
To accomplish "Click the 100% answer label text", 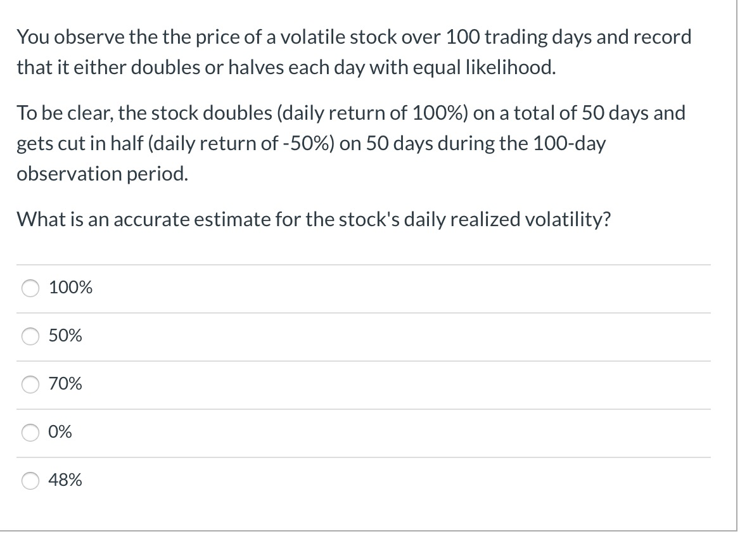I will coord(70,288).
